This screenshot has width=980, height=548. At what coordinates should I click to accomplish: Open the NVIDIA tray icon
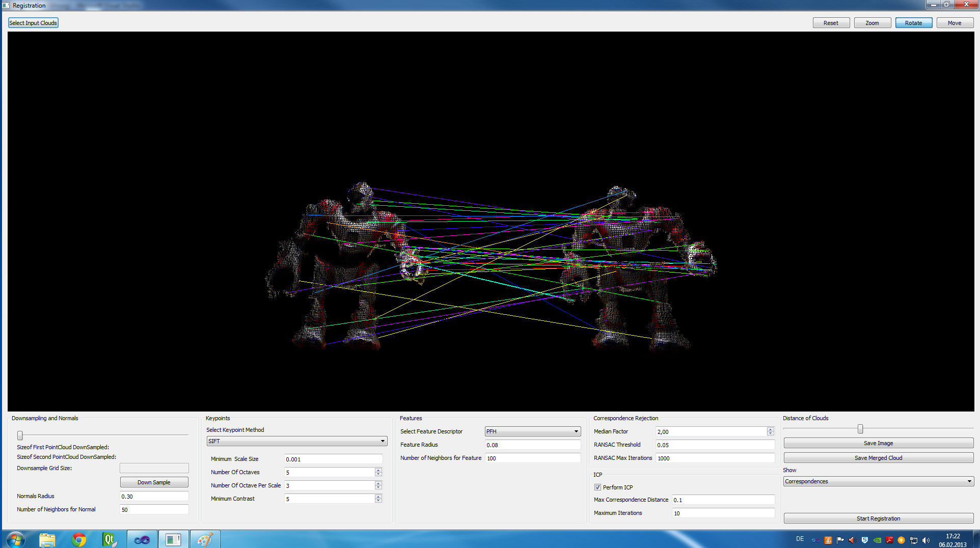pos(877,540)
